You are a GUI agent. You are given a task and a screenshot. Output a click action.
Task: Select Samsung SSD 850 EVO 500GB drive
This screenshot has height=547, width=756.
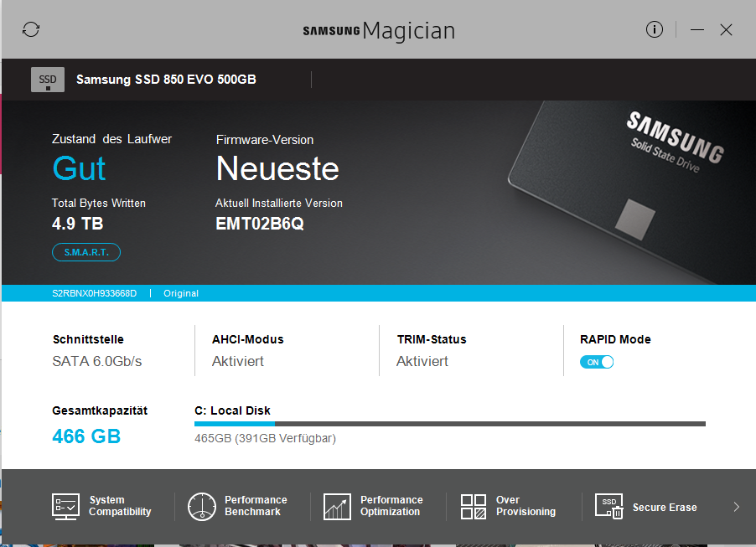pyautogui.click(x=166, y=79)
